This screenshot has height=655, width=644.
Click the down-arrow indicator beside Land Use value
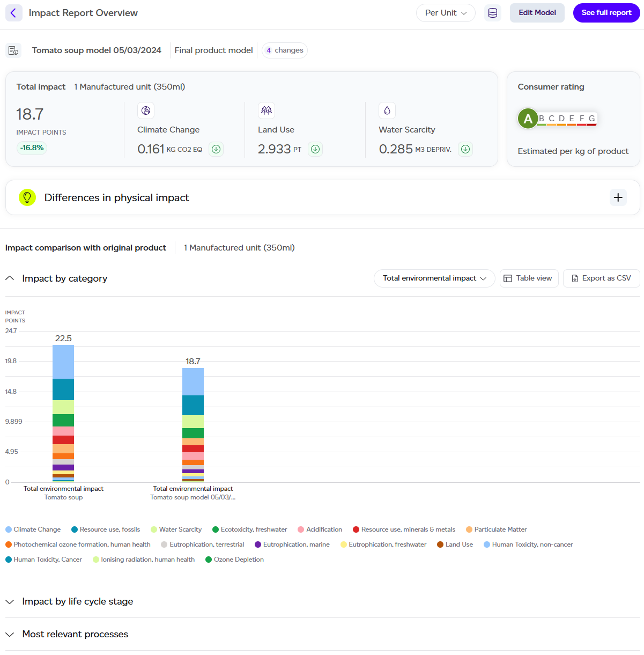315,149
